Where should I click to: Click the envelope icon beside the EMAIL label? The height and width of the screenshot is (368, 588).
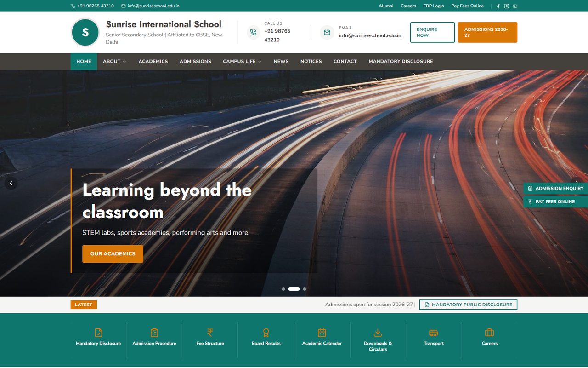point(327,32)
